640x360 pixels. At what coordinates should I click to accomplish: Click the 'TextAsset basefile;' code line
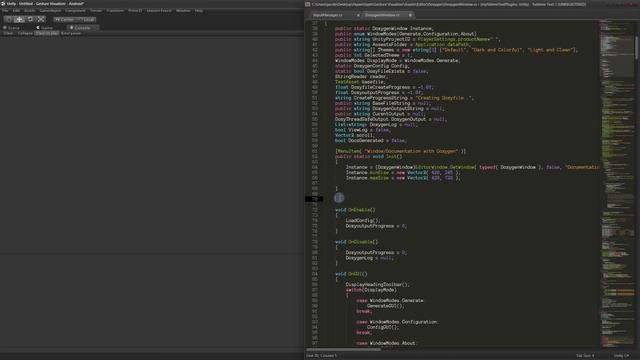(359, 82)
